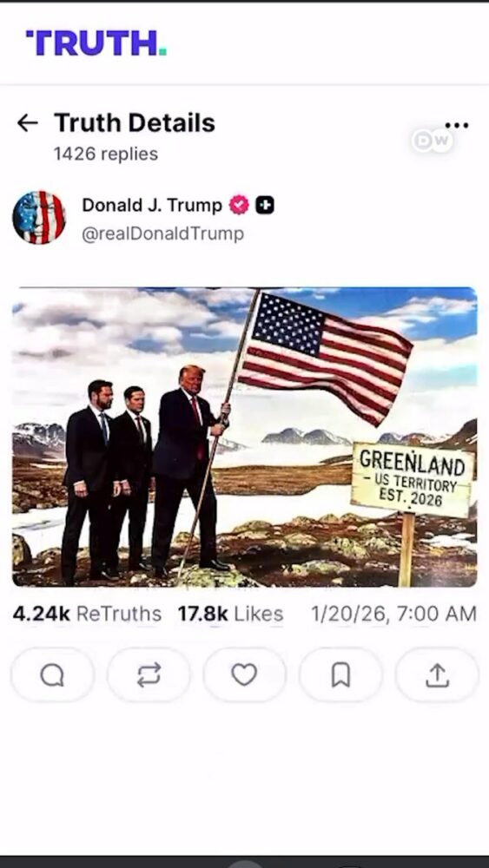This screenshot has height=868, width=489.
Task: Open the Greenland flag image
Action: 244,437
